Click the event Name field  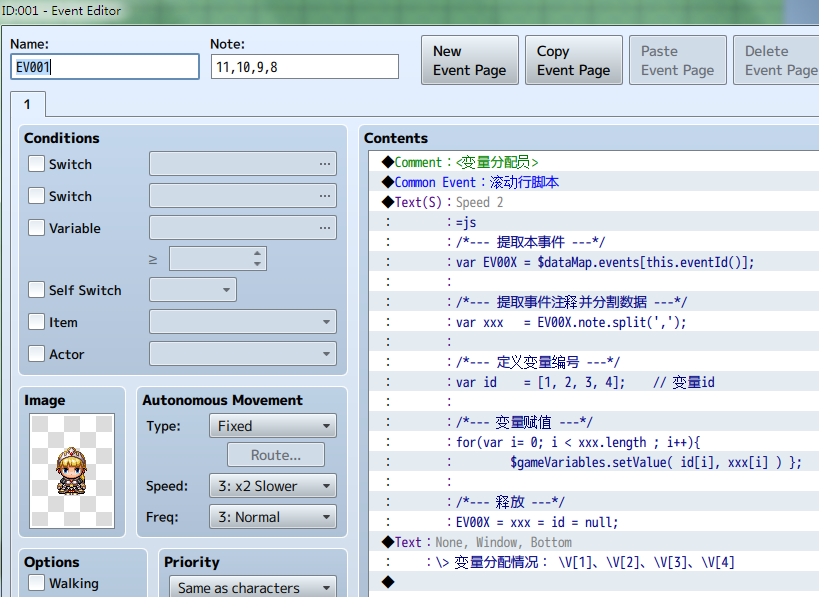104,67
